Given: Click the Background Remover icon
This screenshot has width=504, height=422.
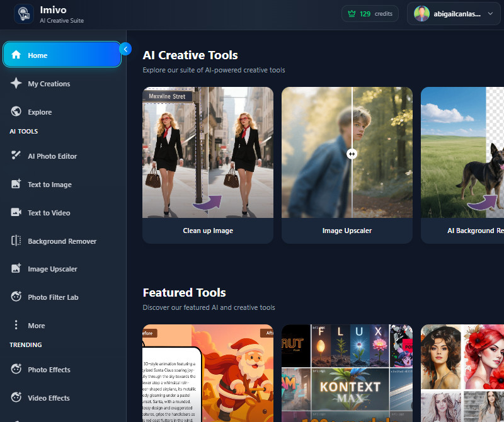Looking at the screenshot, I should (x=16, y=241).
